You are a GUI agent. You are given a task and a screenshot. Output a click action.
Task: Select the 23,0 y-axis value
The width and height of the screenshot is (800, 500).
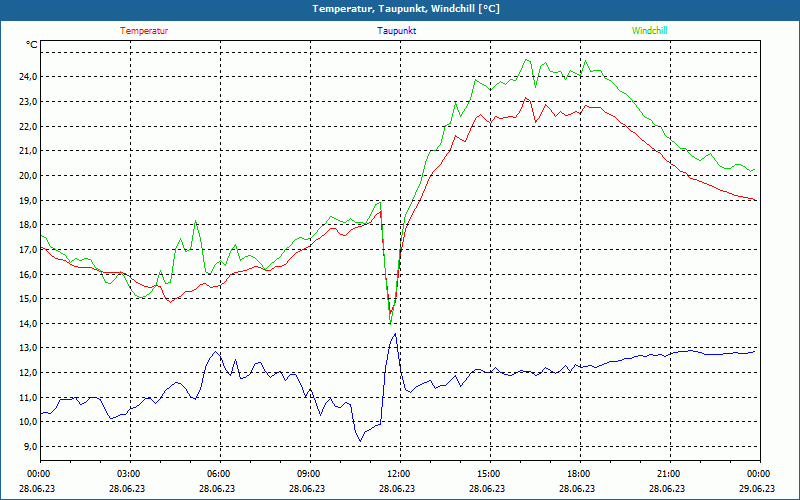[x=29, y=102]
